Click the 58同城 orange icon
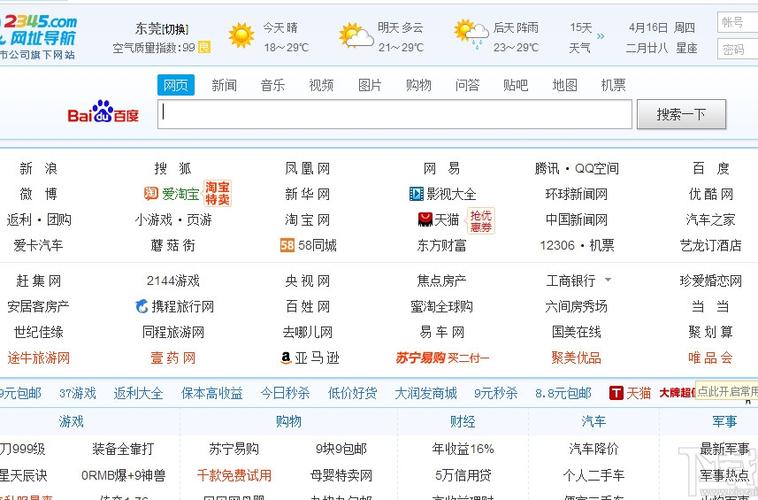 coord(289,245)
